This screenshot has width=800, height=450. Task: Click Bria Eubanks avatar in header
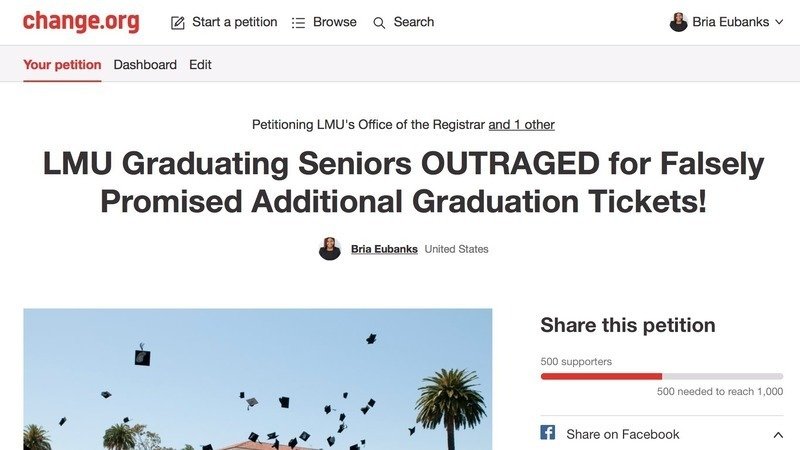pyautogui.click(x=679, y=22)
